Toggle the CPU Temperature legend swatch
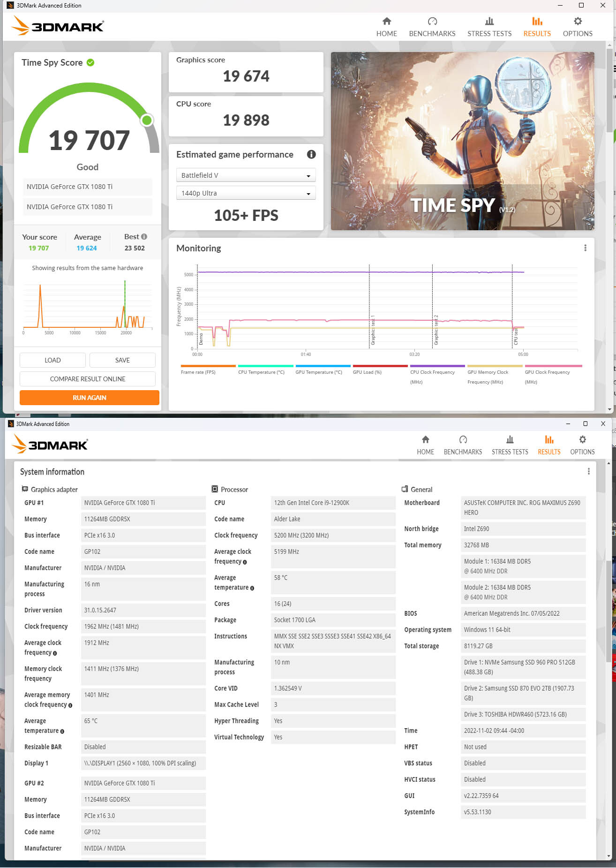Image resolution: width=616 pixels, height=868 pixels. click(266, 366)
